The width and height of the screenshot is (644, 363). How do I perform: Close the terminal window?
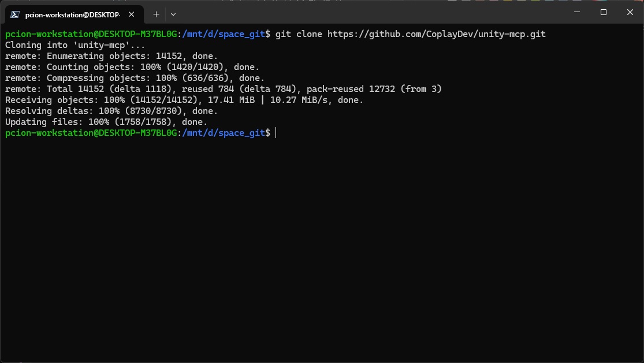pos(630,12)
